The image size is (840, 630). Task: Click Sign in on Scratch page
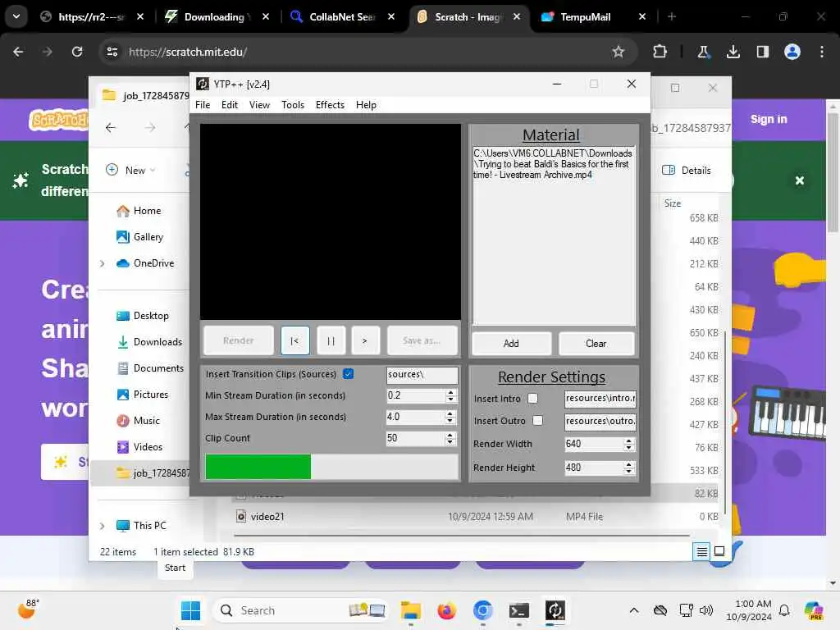(x=769, y=119)
